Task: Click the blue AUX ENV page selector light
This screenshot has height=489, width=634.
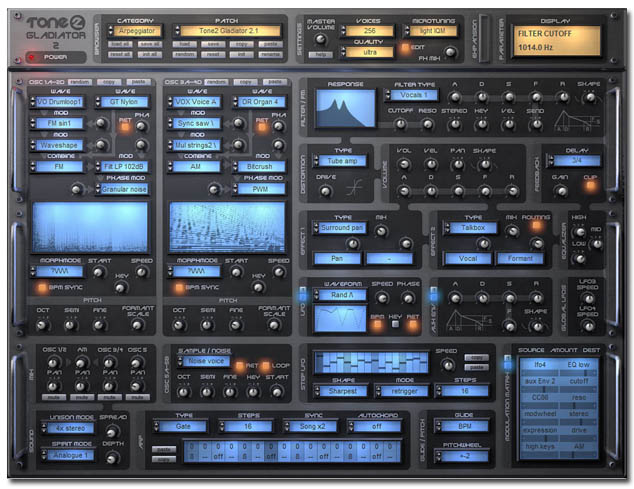Action: 433,296
